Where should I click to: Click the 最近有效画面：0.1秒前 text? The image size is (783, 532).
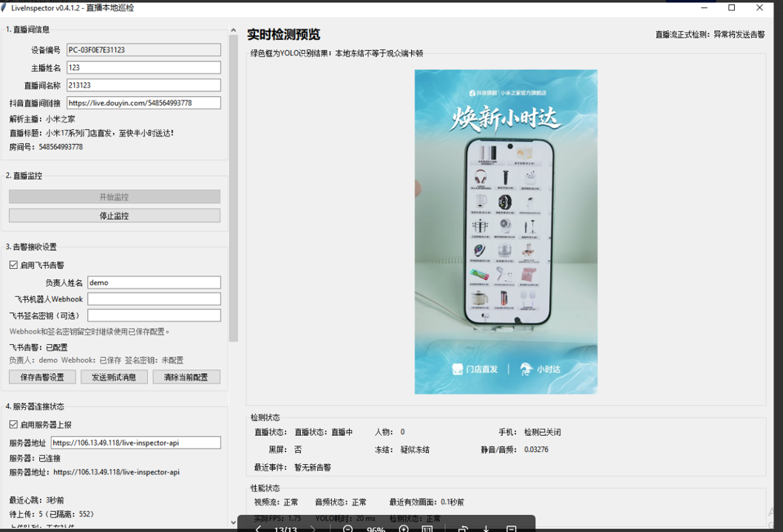(427, 502)
